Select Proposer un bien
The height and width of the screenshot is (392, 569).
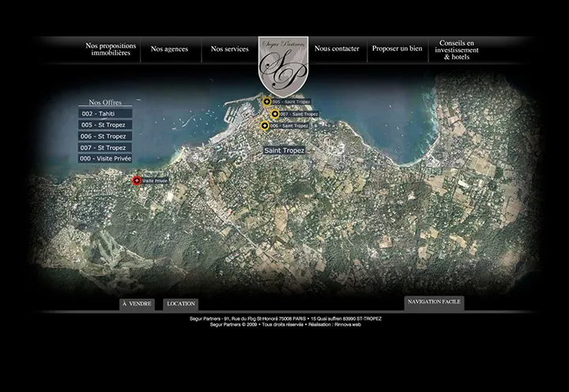[397, 48]
